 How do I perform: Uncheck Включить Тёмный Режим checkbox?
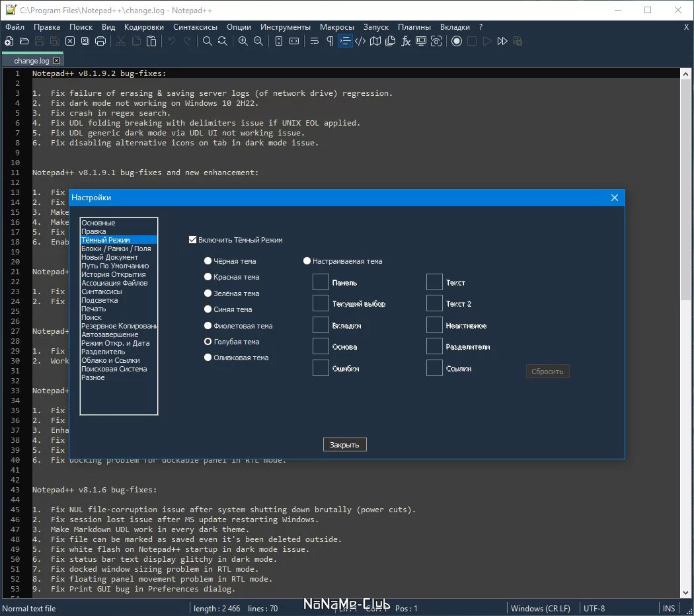[x=192, y=239]
